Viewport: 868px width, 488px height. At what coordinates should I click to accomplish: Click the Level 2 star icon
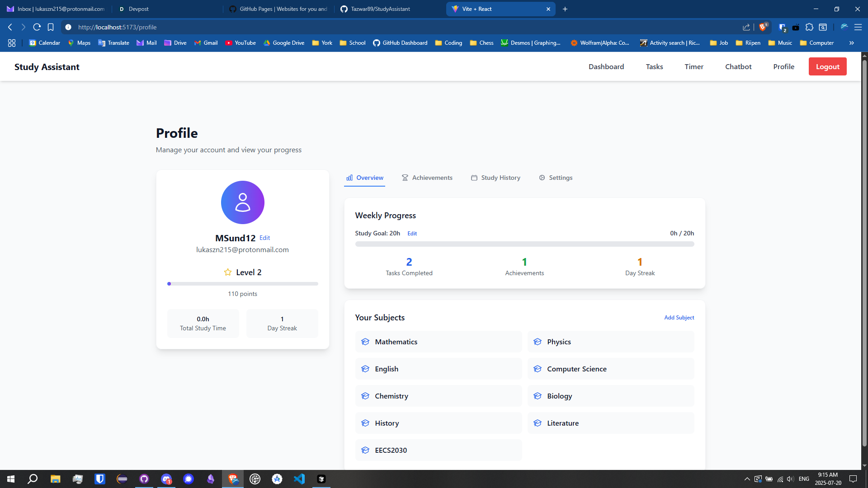point(228,272)
